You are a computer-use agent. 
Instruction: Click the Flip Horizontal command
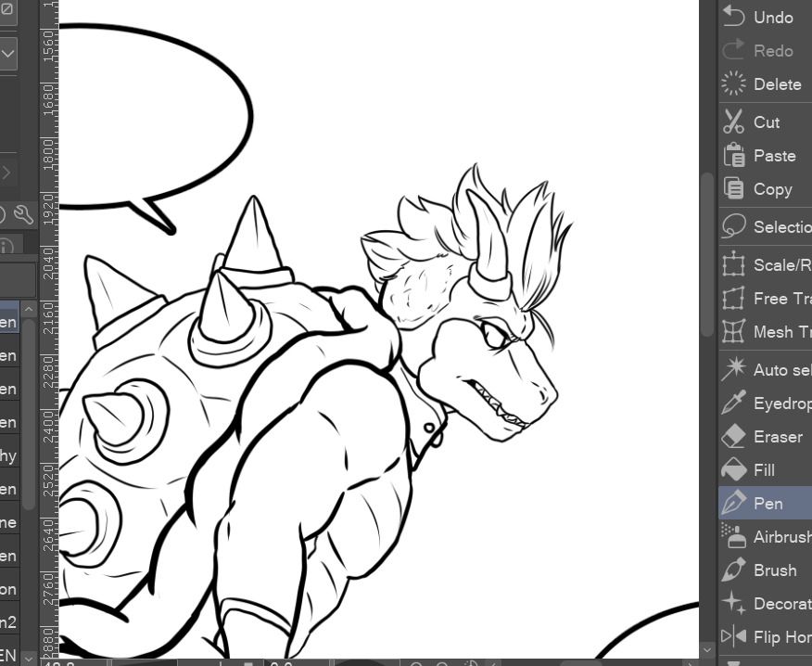[766, 637]
